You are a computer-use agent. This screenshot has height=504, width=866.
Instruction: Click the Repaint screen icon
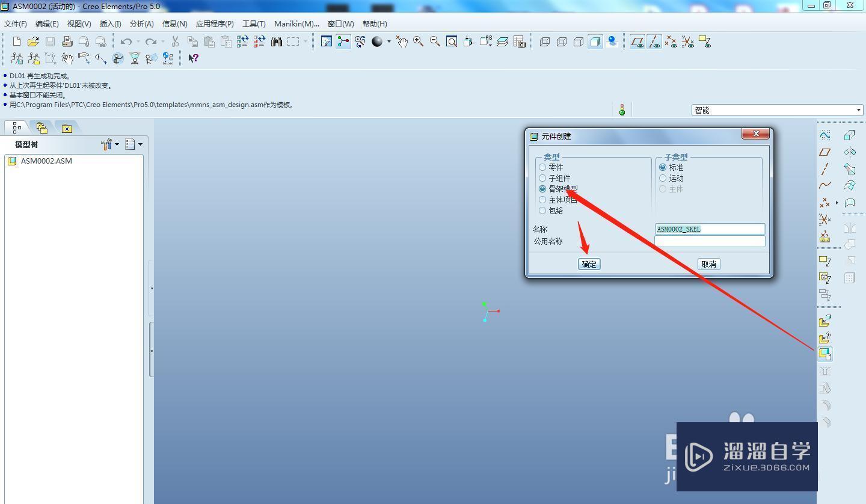click(x=327, y=41)
